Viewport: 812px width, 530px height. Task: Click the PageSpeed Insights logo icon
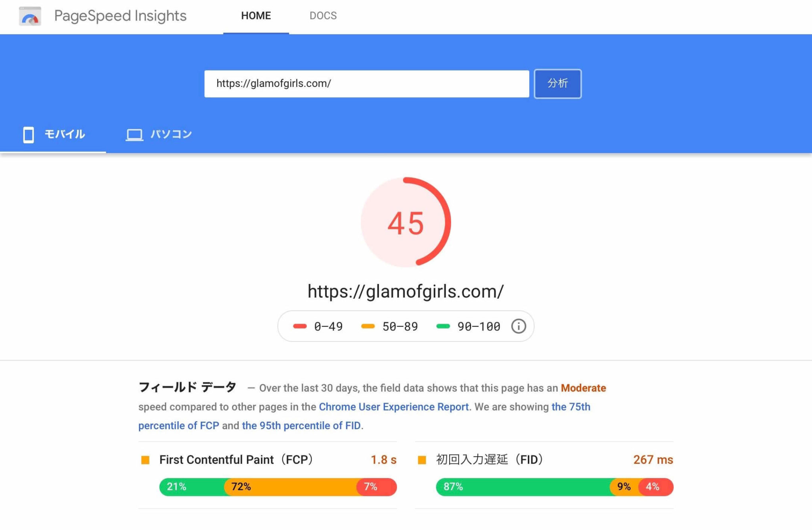(x=30, y=17)
